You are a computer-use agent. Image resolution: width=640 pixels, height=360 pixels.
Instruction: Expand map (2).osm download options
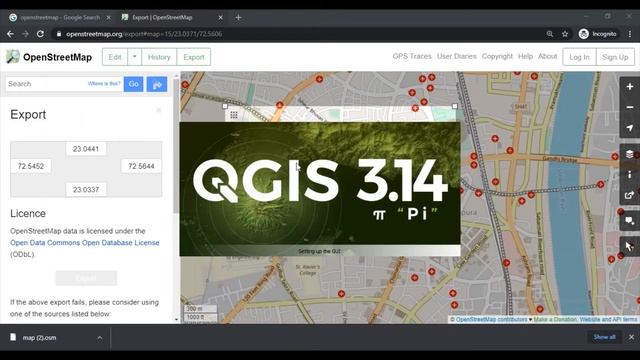tap(100, 338)
